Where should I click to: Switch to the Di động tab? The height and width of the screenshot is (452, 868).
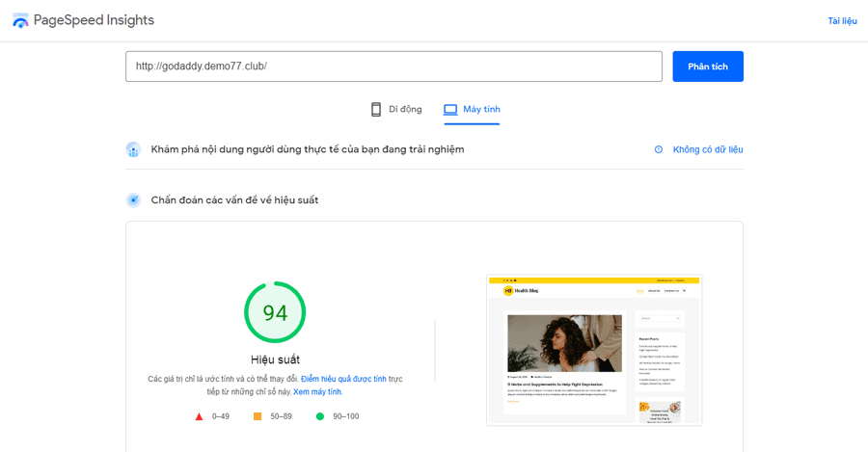(x=396, y=110)
